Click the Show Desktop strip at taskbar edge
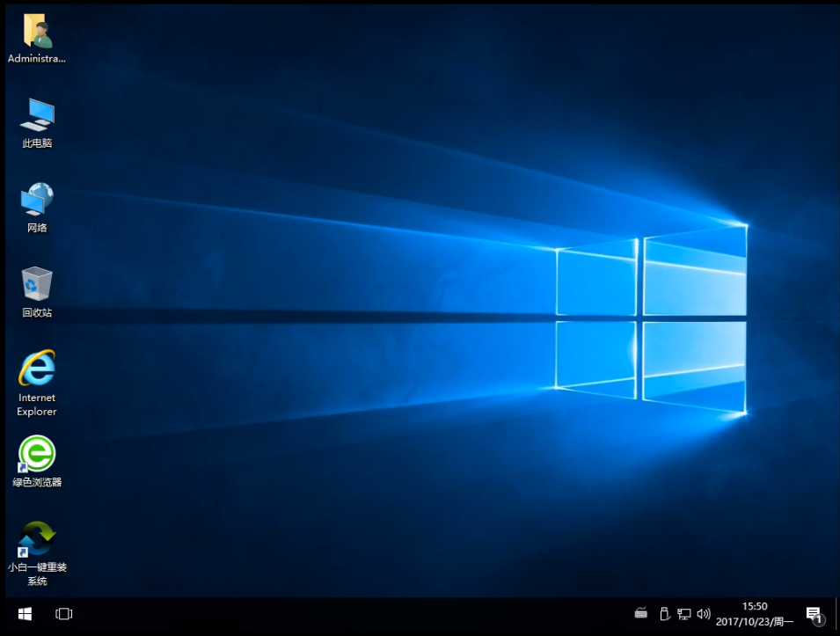 pyautogui.click(x=837, y=614)
